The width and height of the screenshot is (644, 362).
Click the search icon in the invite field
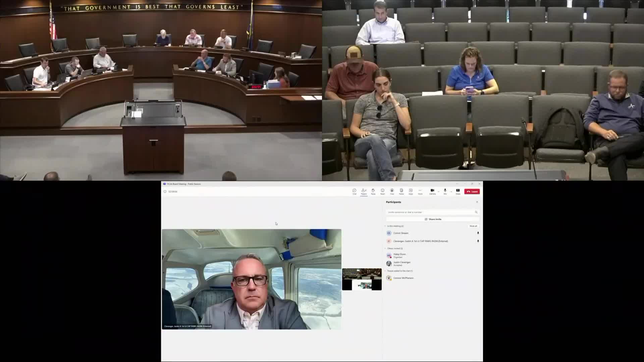tap(476, 212)
